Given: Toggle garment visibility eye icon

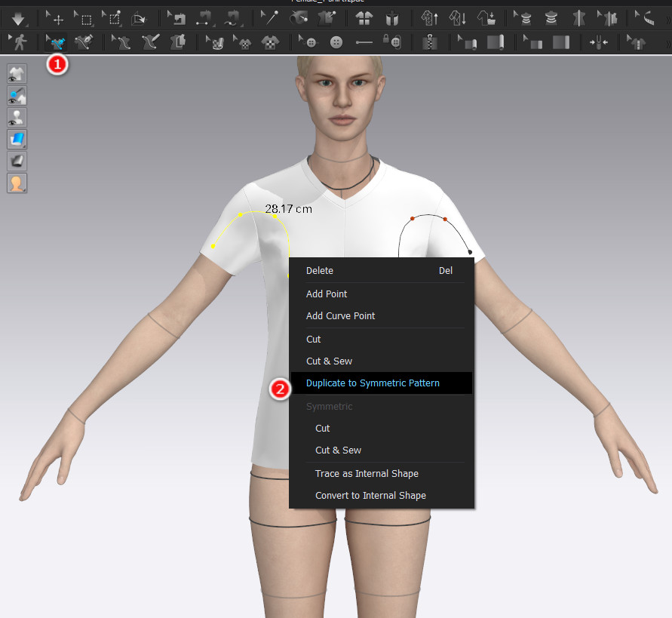Looking at the screenshot, I should click(x=17, y=73).
